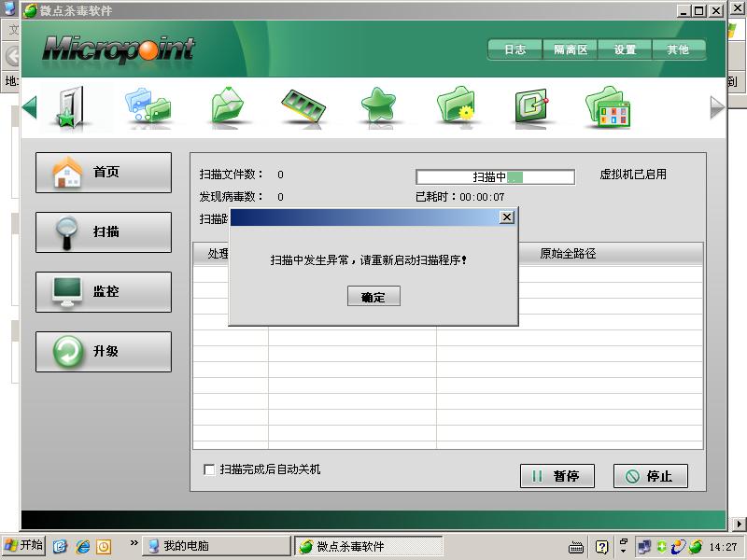Click the door with star icon
The height and width of the screenshot is (560, 747).
71,107
